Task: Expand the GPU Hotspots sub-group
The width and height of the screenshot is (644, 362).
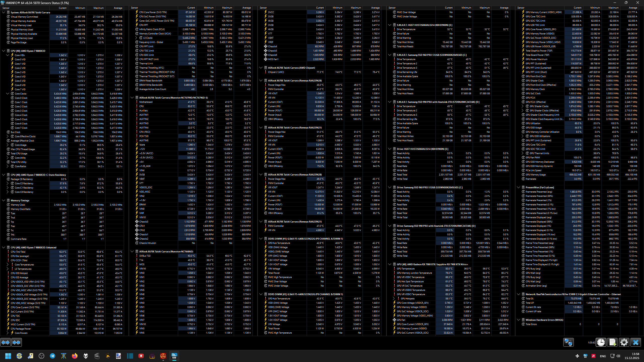Action: click(x=394, y=298)
